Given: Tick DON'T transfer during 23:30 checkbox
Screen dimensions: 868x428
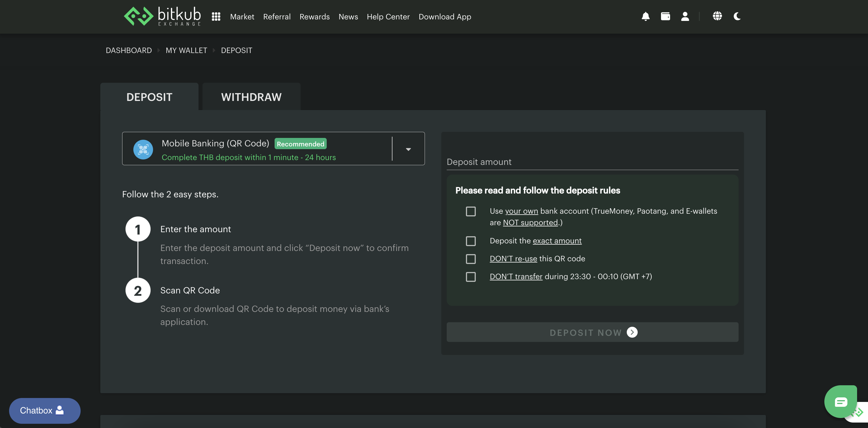Looking at the screenshot, I should (x=470, y=277).
